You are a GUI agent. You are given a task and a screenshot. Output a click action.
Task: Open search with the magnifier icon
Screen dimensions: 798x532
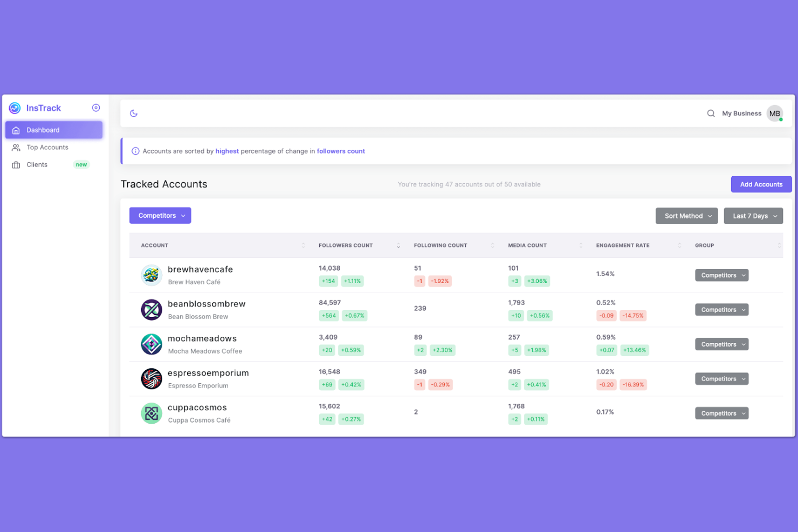711,113
